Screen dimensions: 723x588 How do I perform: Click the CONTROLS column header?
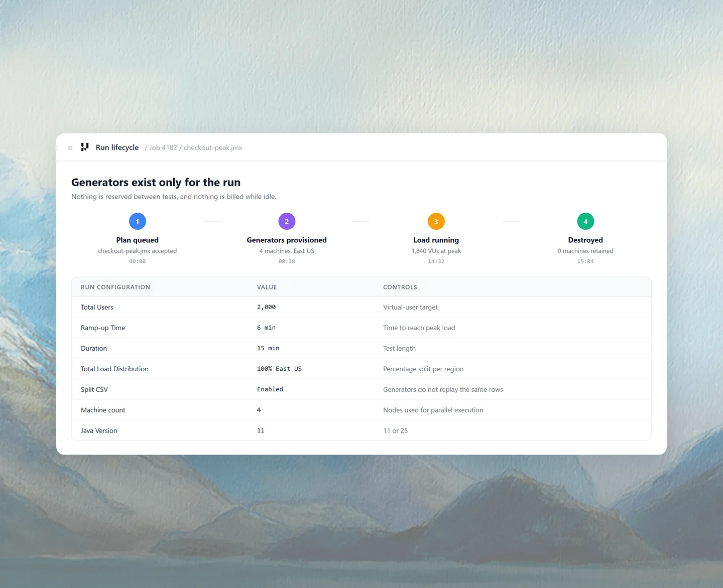coord(400,287)
